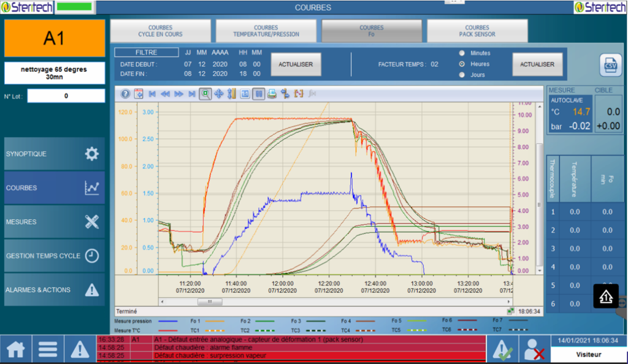Click the horizontal chart scrollbar thumb
Screen dimensions: 628x364
tap(210, 301)
